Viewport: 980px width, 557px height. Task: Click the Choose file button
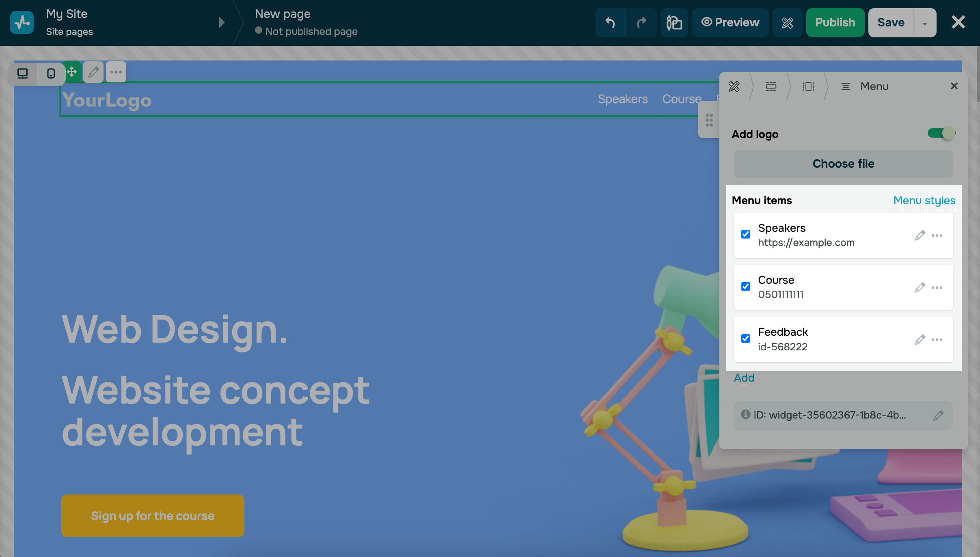[843, 164]
